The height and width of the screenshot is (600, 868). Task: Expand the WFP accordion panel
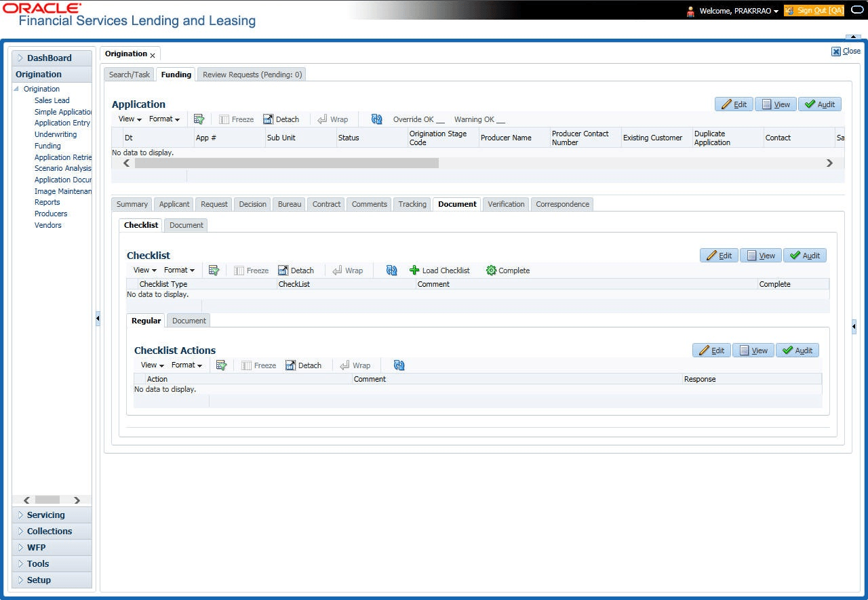[52, 548]
